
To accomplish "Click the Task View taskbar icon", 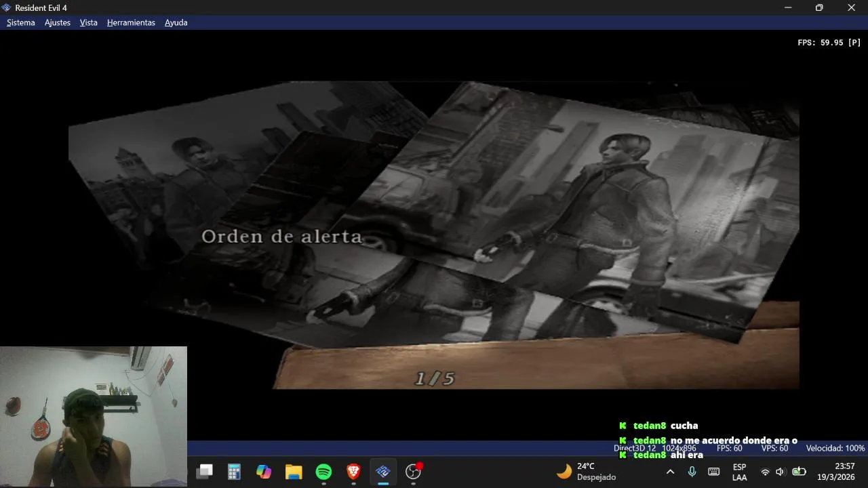I will point(204,471).
